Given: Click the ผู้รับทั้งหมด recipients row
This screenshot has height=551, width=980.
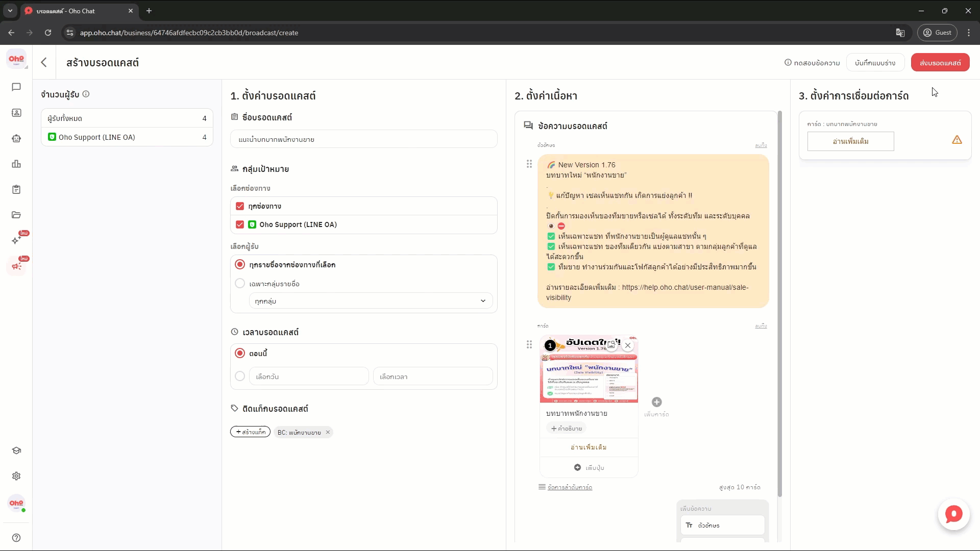Looking at the screenshot, I should click(x=127, y=118).
